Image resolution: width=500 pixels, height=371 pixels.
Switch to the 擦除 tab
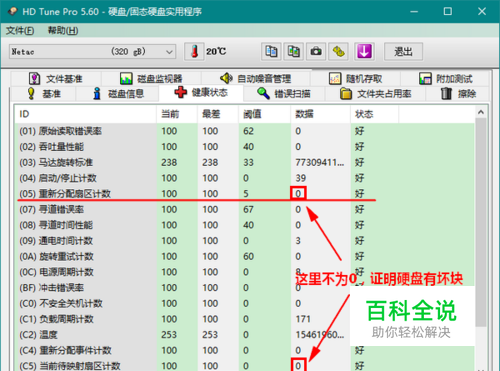coord(458,94)
